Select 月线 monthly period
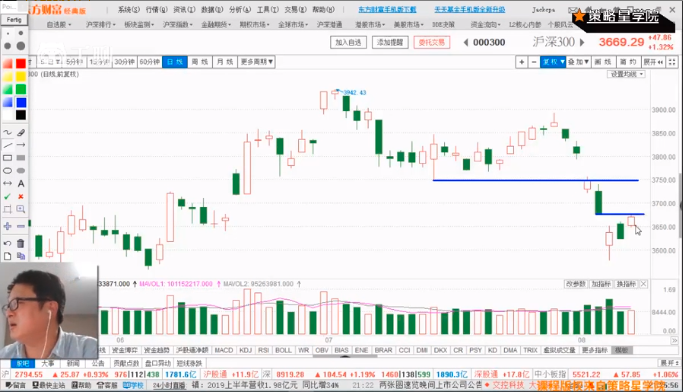This screenshot has height=392, width=683. click(x=225, y=62)
